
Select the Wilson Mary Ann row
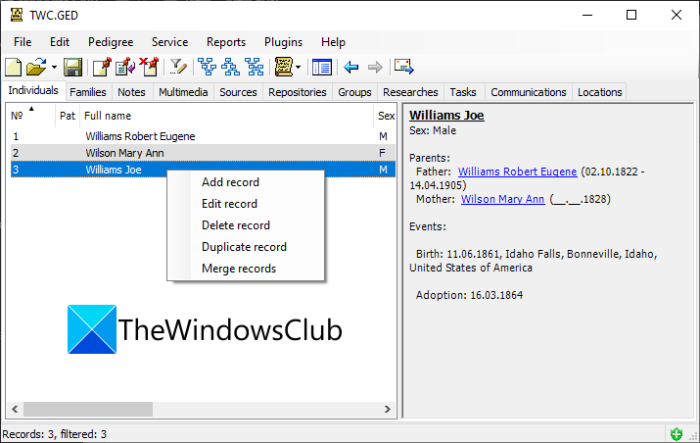[x=203, y=153]
